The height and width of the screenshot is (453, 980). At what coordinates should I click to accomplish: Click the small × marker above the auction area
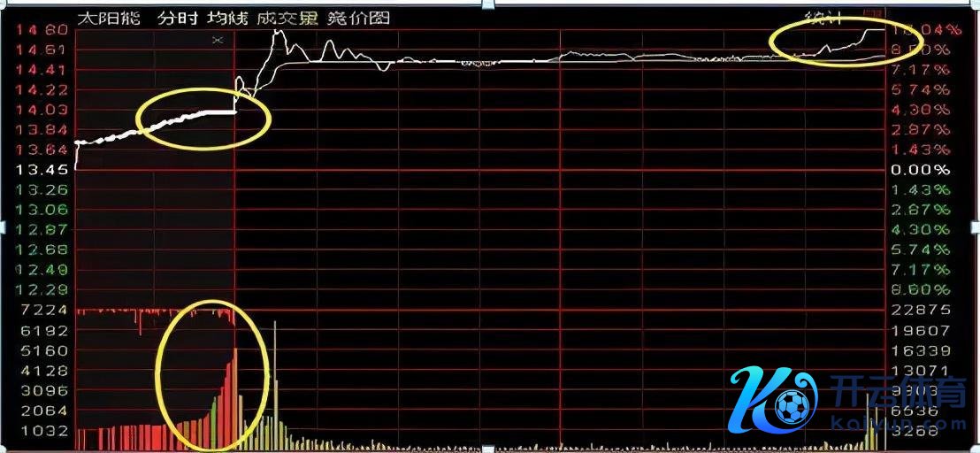tap(218, 40)
